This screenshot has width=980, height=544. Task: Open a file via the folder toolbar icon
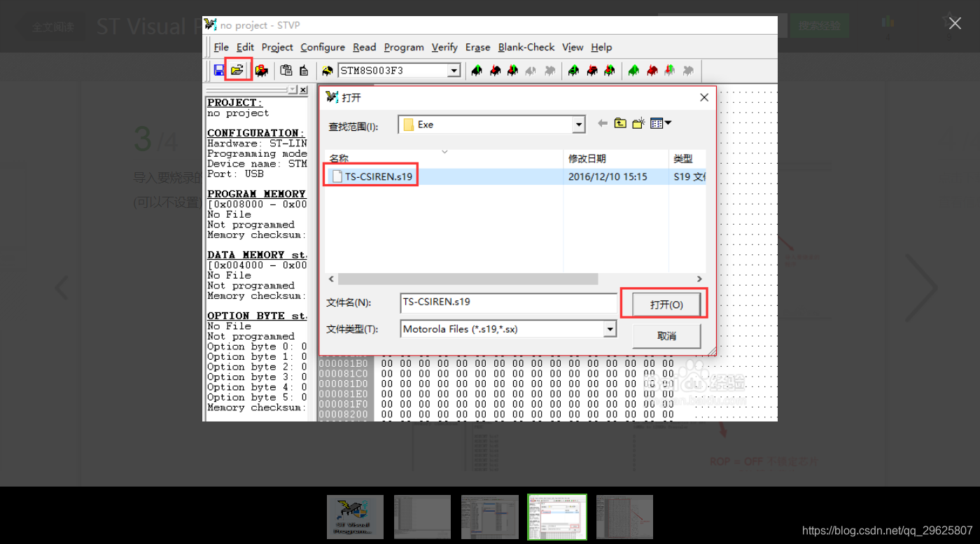(238, 70)
